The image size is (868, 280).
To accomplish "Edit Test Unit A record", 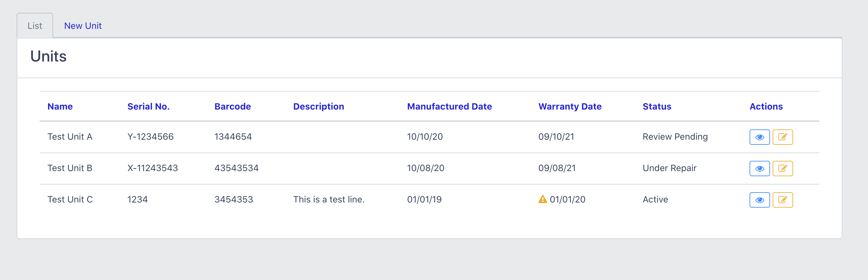I will coord(782,137).
